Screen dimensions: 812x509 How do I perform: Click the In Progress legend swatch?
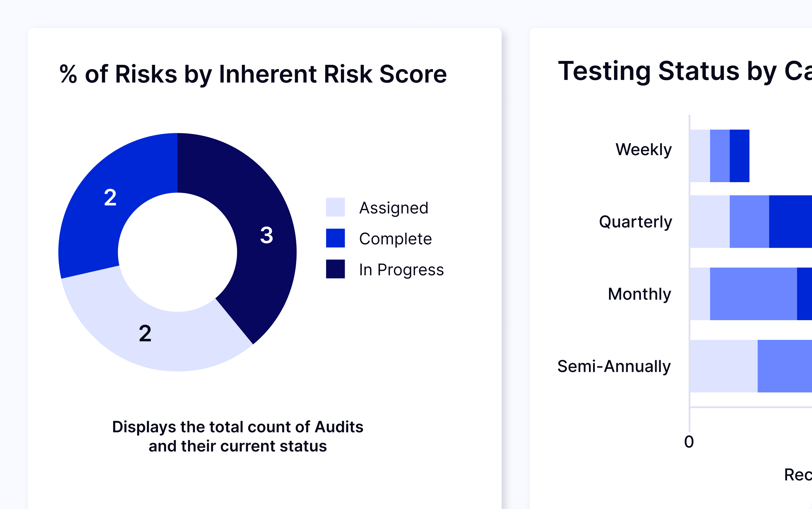pos(335,269)
